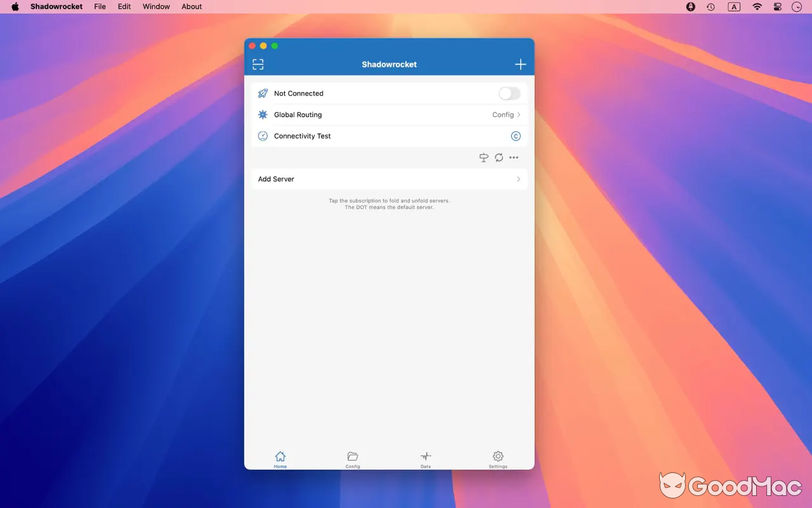Open the scan QR code icon

point(258,64)
